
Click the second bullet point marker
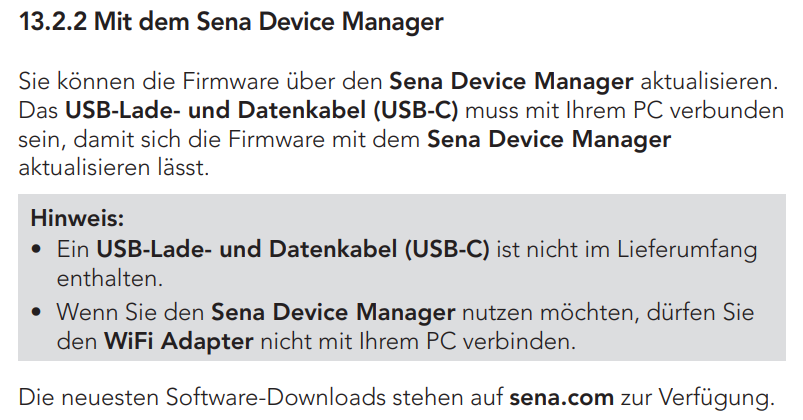37,312
